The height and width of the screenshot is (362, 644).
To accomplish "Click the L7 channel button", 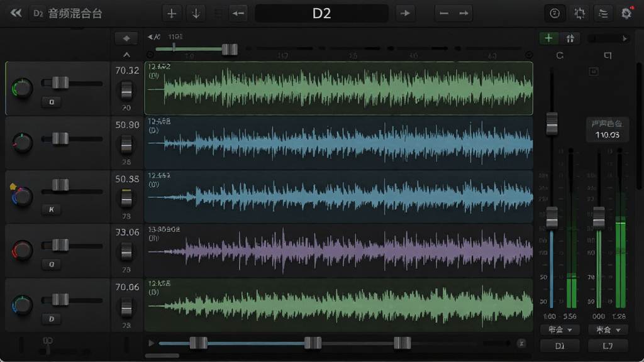I will [x=608, y=346].
